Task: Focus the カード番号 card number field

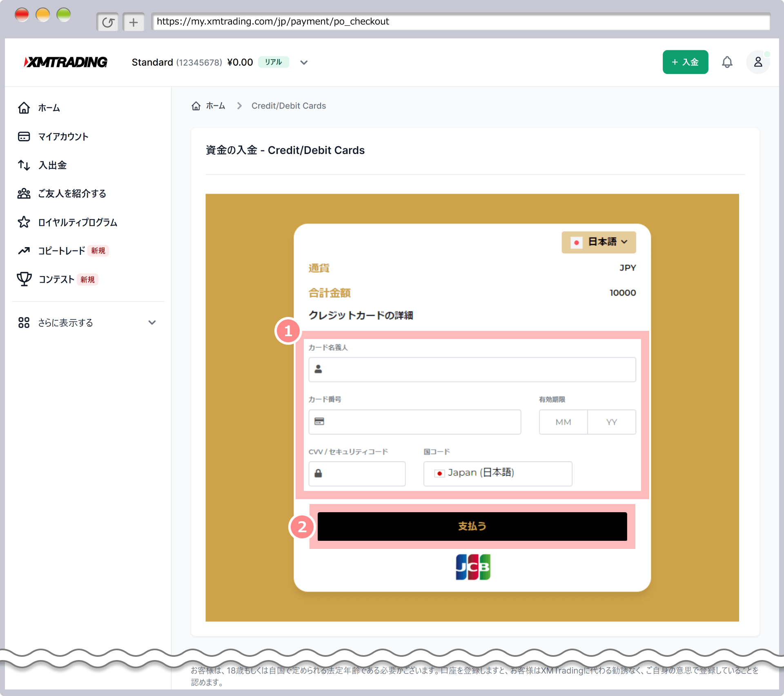Action: click(414, 422)
